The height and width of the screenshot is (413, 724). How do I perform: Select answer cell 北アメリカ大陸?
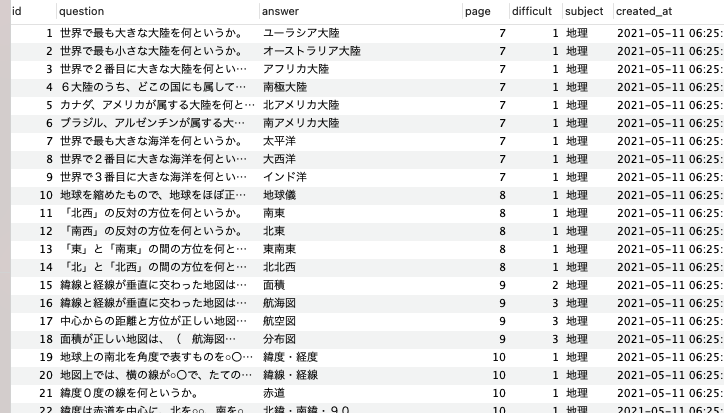pyautogui.click(x=301, y=105)
